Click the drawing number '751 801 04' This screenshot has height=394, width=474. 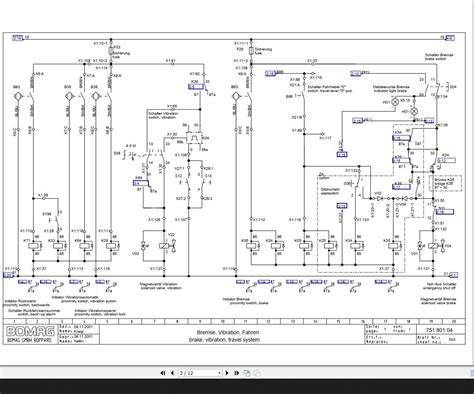click(439, 330)
